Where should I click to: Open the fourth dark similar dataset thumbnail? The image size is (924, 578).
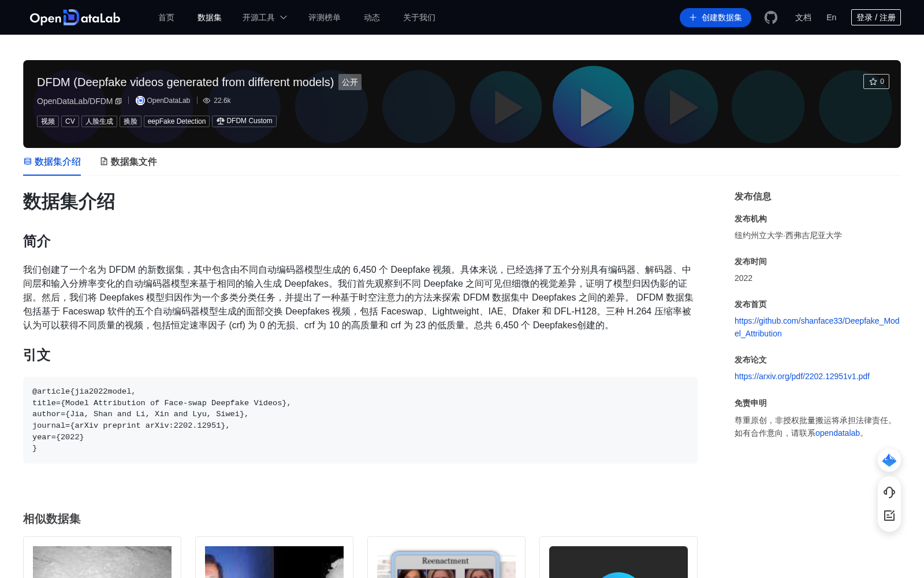619,562
